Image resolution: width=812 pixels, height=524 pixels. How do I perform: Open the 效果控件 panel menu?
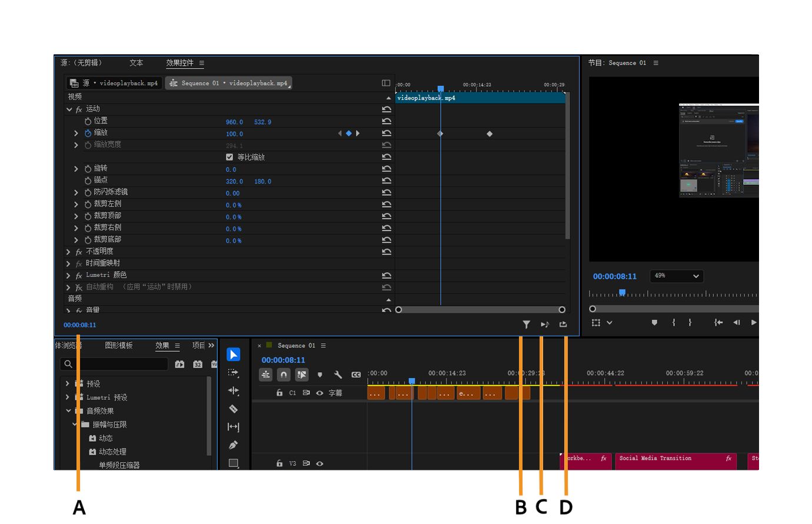(202, 63)
